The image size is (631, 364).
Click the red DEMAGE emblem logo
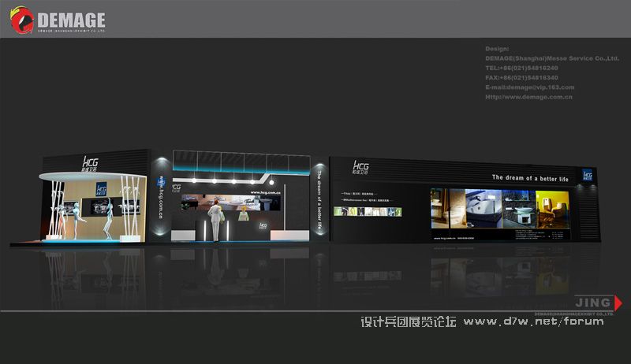pyautogui.click(x=22, y=20)
